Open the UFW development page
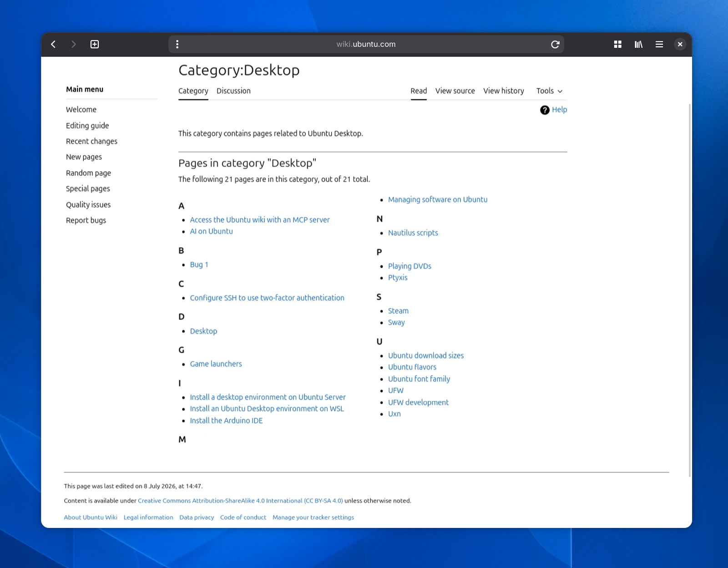Image resolution: width=728 pixels, height=568 pixels. [x=418, y=402]
